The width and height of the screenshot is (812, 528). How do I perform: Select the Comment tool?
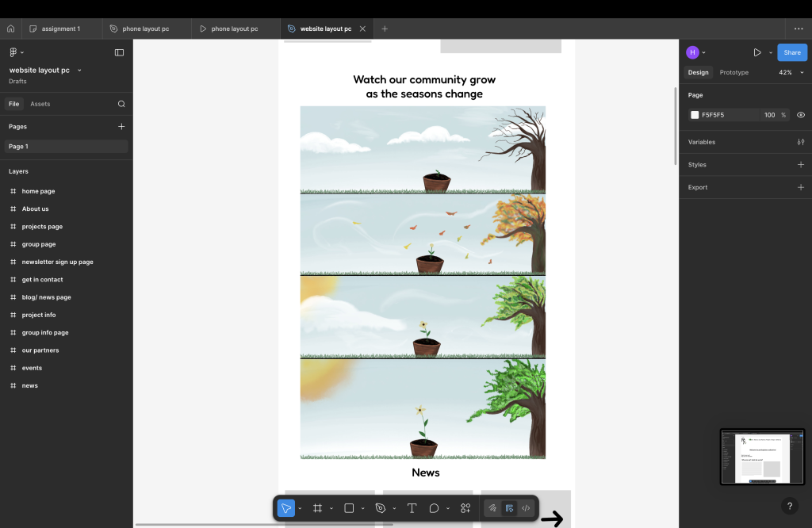coord(434,508)
